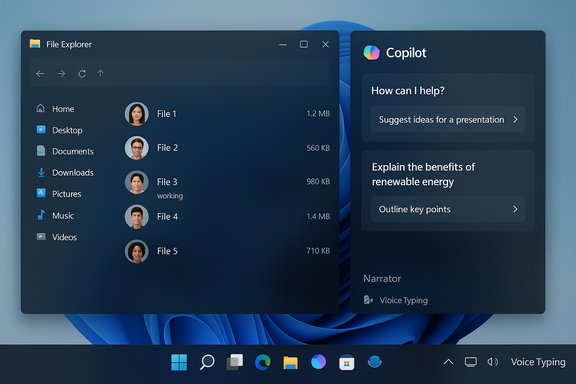Click 'Explain the benefits of renewable energy' text
The width and height of the screenshot is (576, 384).
423,174
